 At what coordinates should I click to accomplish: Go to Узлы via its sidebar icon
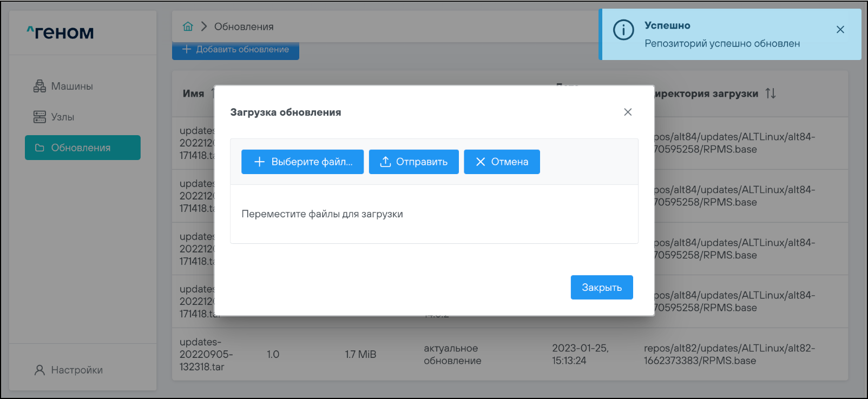click(40, 117)
